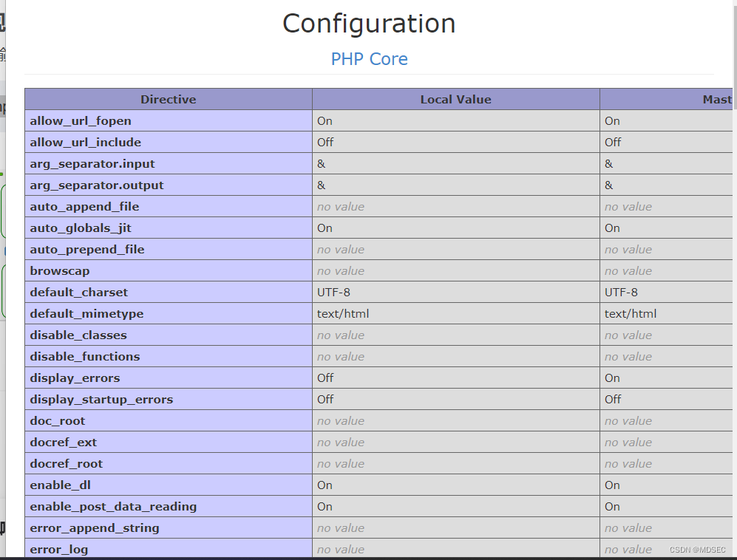This screenshot has width=737, height=560.
Task: Click display_errors master value On
Action: tap(613, 378)
